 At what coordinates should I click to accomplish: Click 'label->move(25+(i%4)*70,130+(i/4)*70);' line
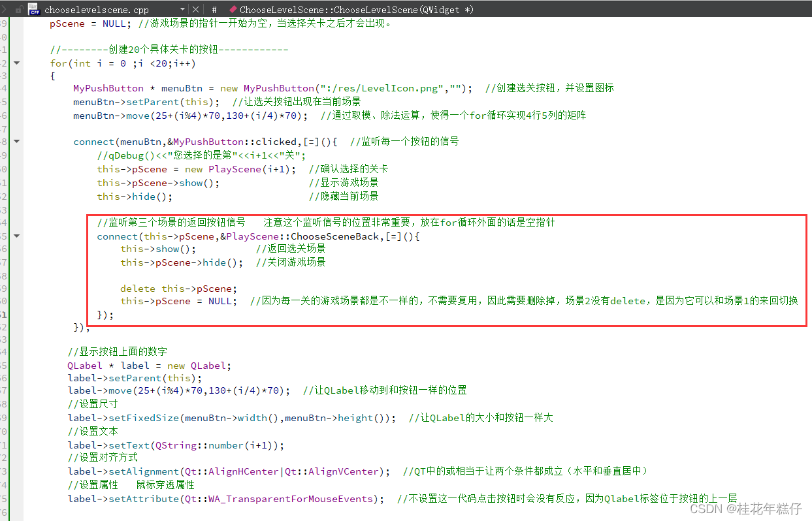coord(178,390)
